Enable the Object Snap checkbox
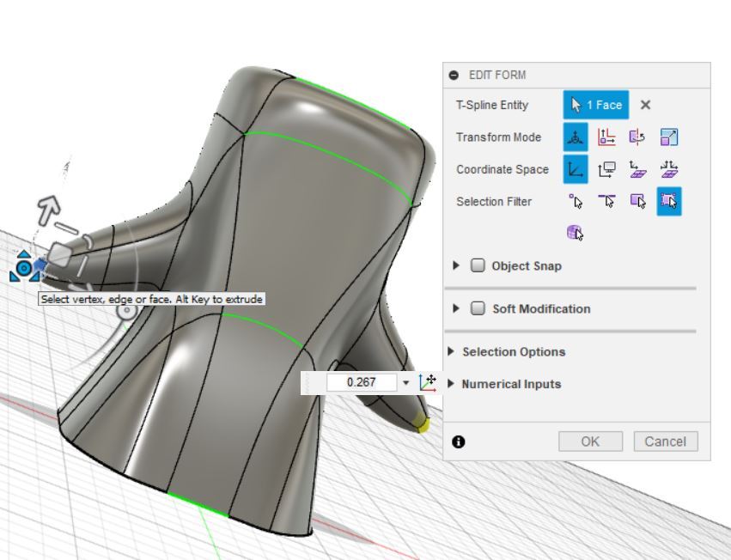 point(478,265)
